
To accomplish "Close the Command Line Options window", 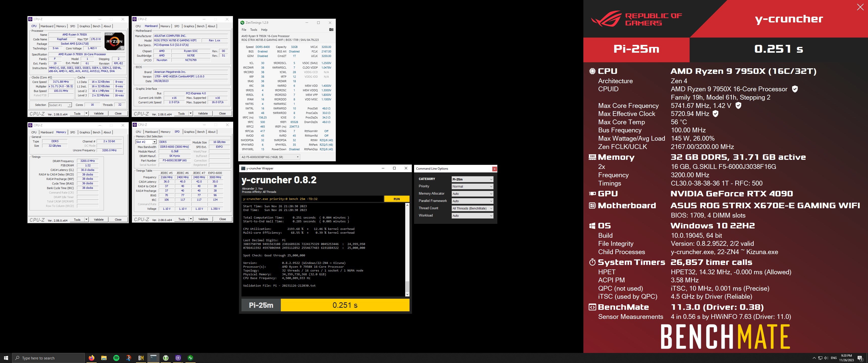I will [x=494, y=169].
